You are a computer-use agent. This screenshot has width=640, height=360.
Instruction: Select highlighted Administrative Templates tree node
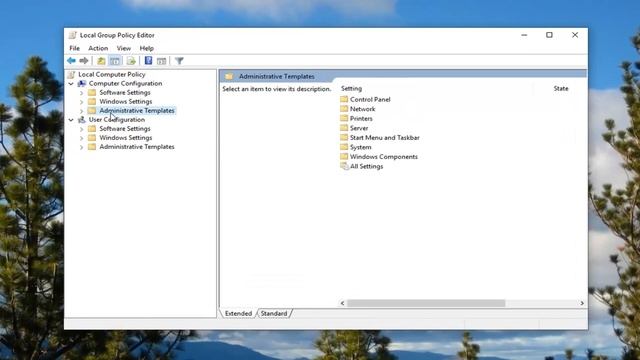(137, 111)
